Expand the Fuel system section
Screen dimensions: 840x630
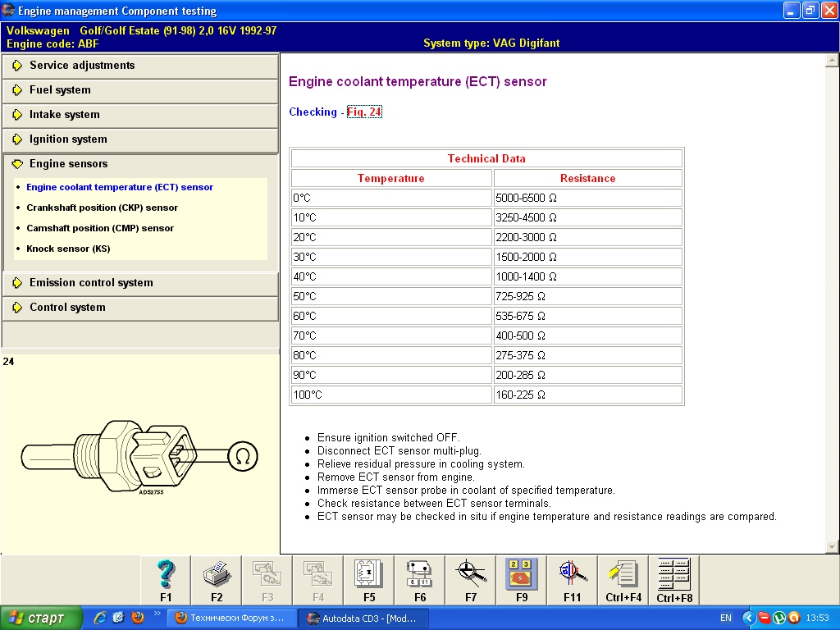(60, 90)
